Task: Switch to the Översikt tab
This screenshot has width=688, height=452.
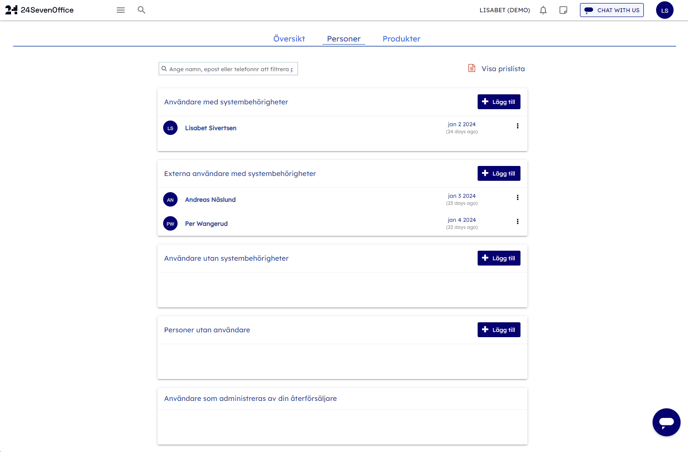Action: pos(289,39)
